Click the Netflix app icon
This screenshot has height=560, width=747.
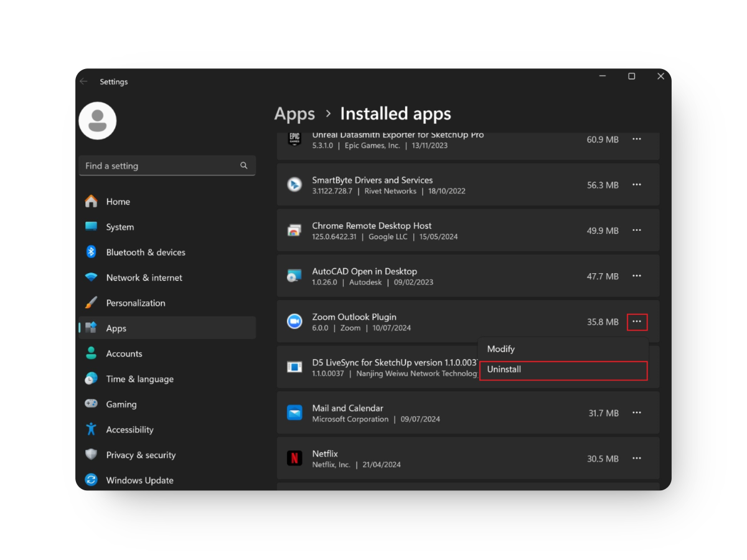pos(294,458)
